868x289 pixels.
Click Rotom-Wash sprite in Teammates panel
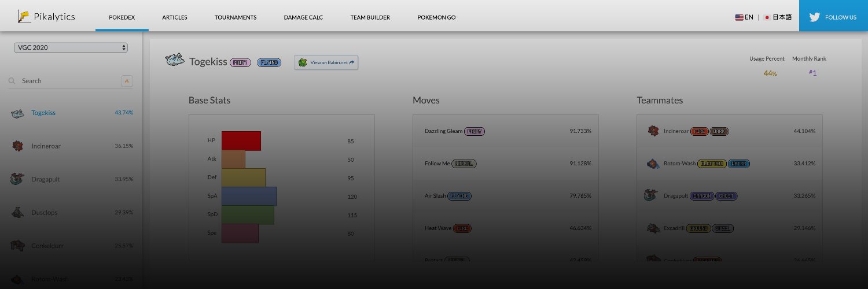pos(653,164)
